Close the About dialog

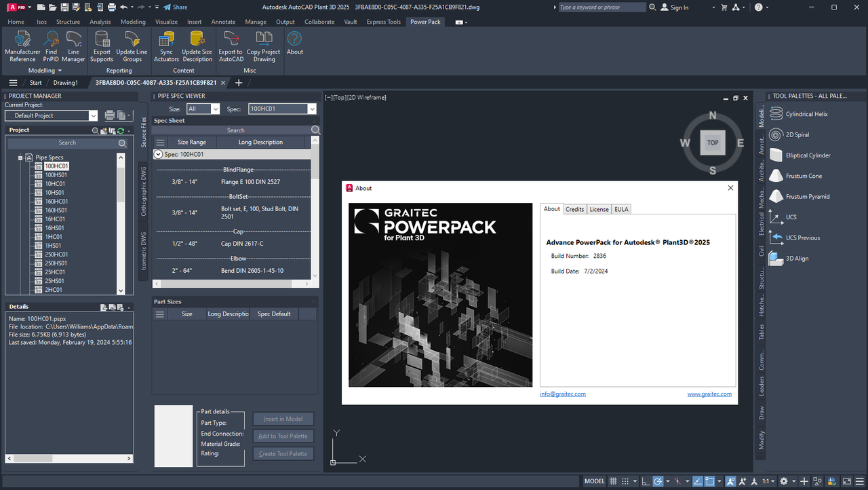(x=730, y=188)
